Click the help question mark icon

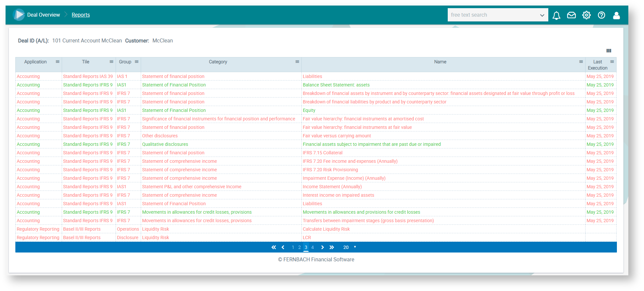[601, 15]
